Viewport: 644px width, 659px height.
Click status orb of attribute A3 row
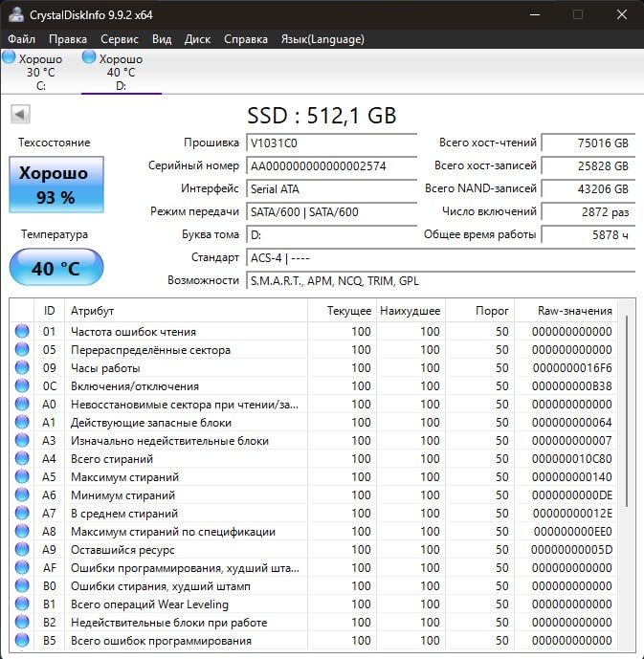pos(22,441)
